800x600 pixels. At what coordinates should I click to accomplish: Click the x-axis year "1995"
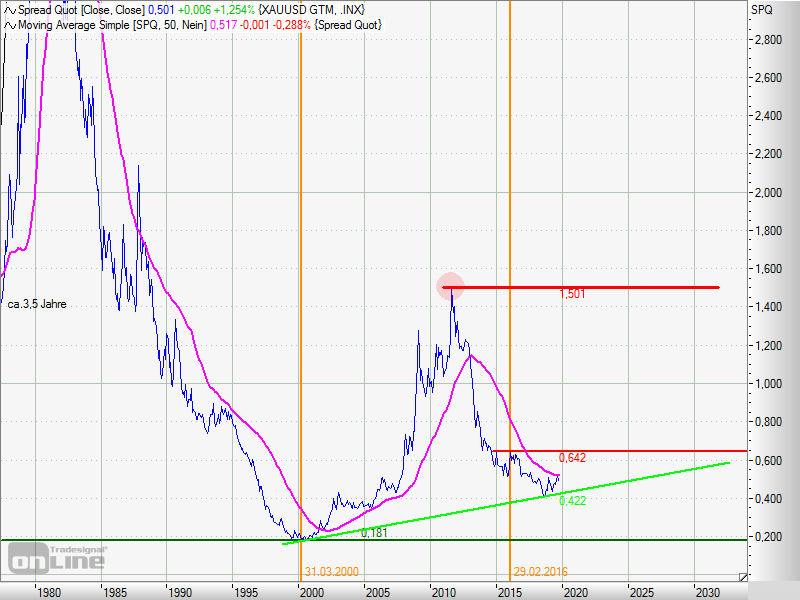[246, 593]
